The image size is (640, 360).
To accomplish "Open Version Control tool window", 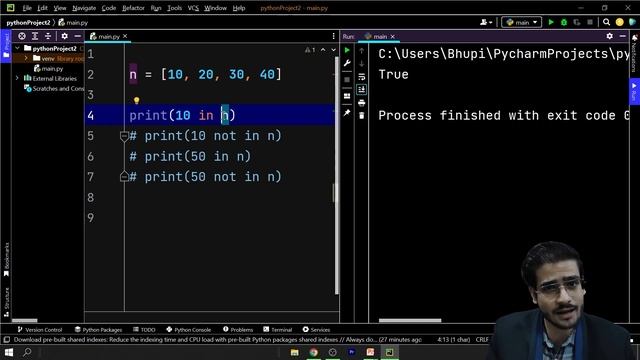I will (40, 329).
